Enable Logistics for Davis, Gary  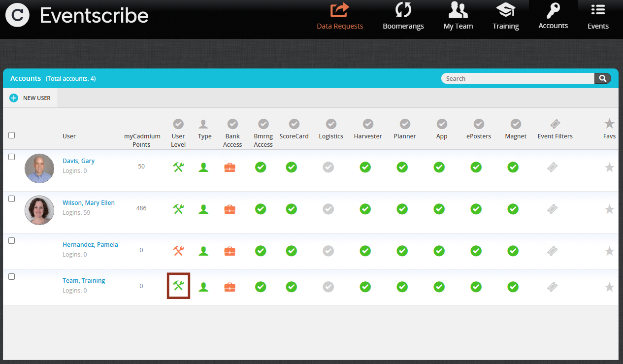(328, 167)
